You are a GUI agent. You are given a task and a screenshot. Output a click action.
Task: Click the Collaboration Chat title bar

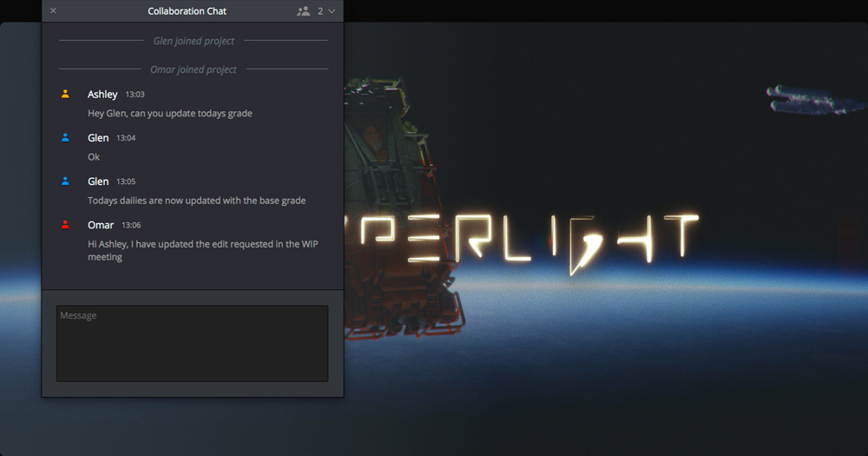coord(187,11)
